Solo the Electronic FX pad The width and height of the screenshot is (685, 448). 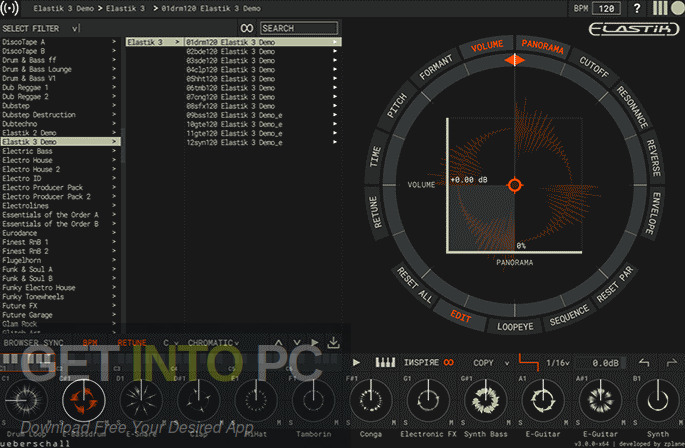pyautogui.click(x=406, y=423)
